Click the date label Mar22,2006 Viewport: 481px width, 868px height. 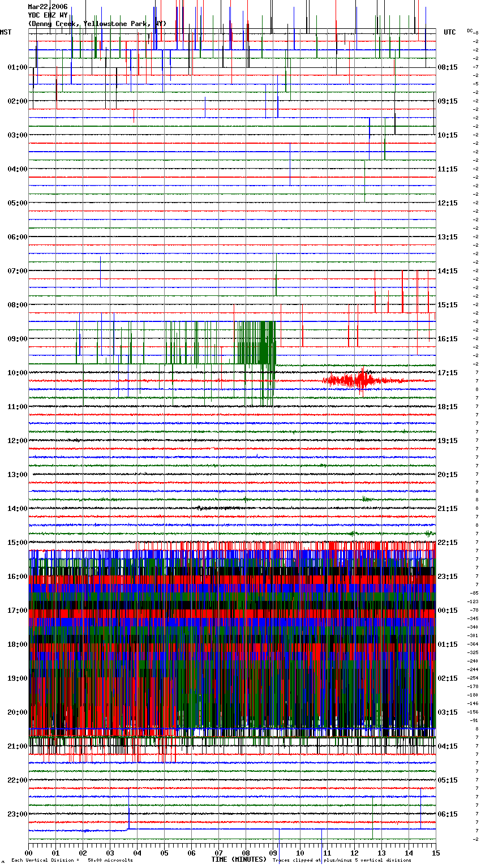pyautogui.click(x=48, y=7)
